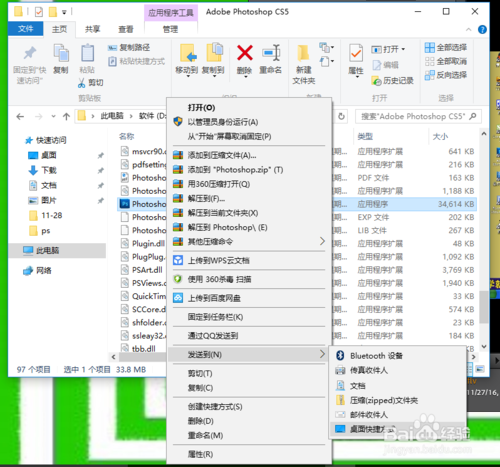Click Select all (全部选择)

click(x=446, y=48)
